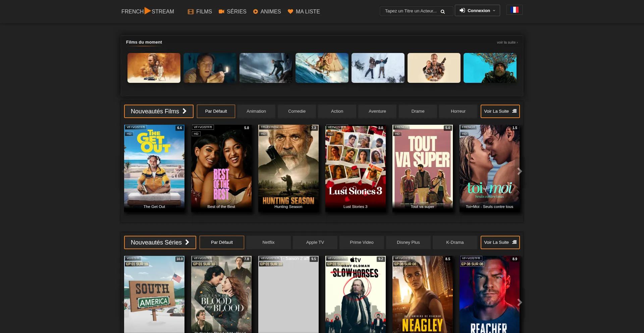Filter films by Aventure

[x=377, y=111]
